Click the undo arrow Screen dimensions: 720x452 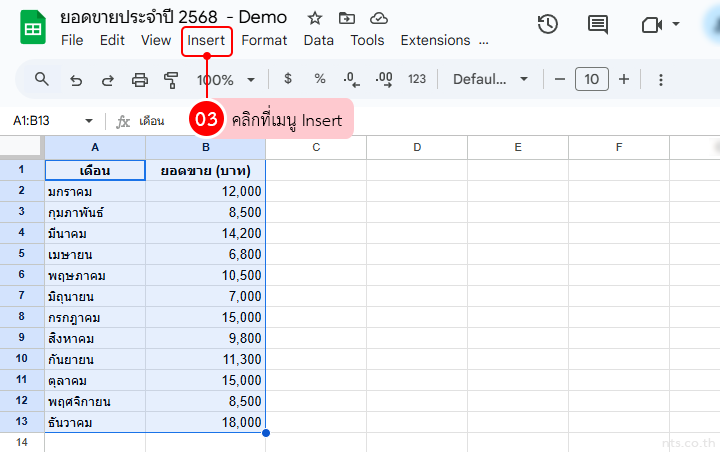tap(76, 79)
